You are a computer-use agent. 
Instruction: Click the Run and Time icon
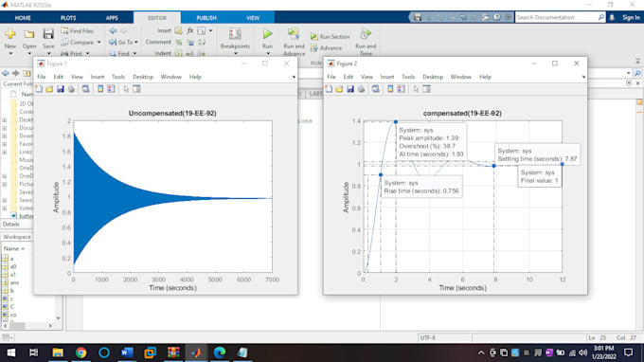[366, 34]
